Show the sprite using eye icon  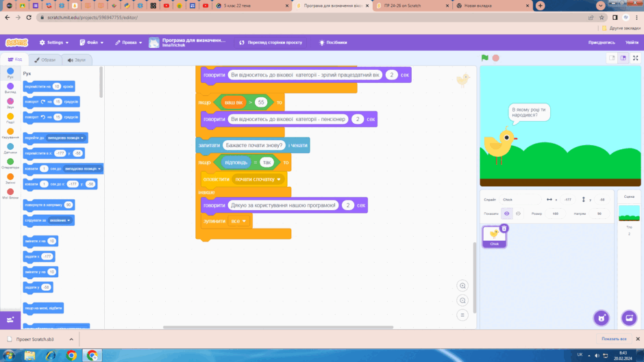click(x=507, y=214)
